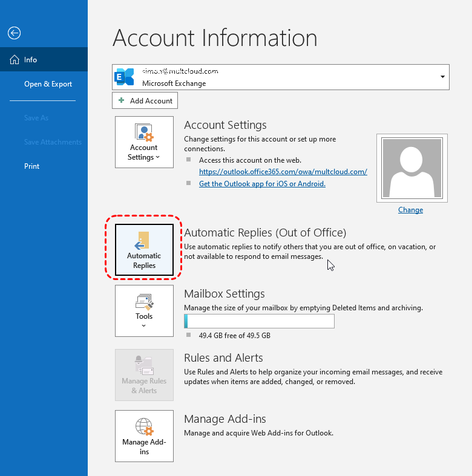Click the home icon beside Info

pyautogui.click(x=15, y=60)
